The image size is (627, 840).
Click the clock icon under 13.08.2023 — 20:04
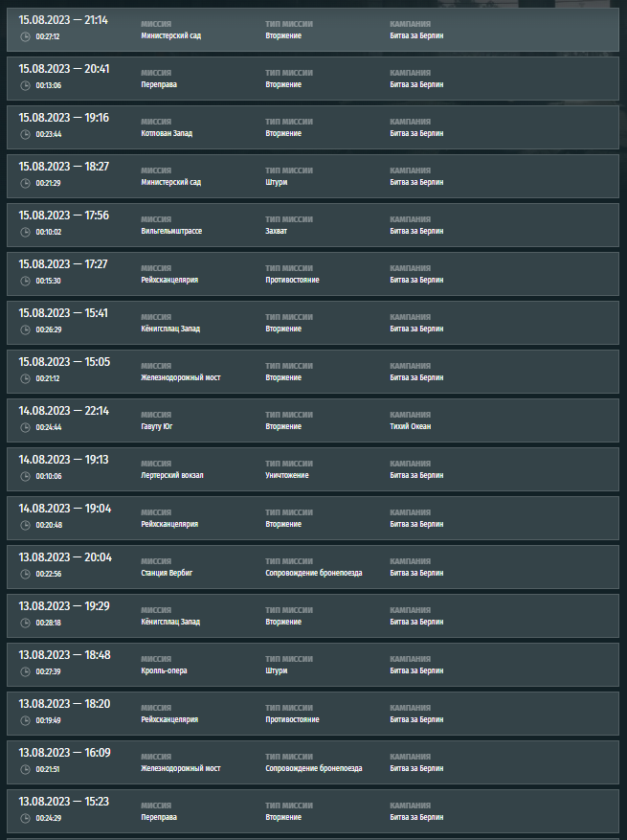point(25,574)
